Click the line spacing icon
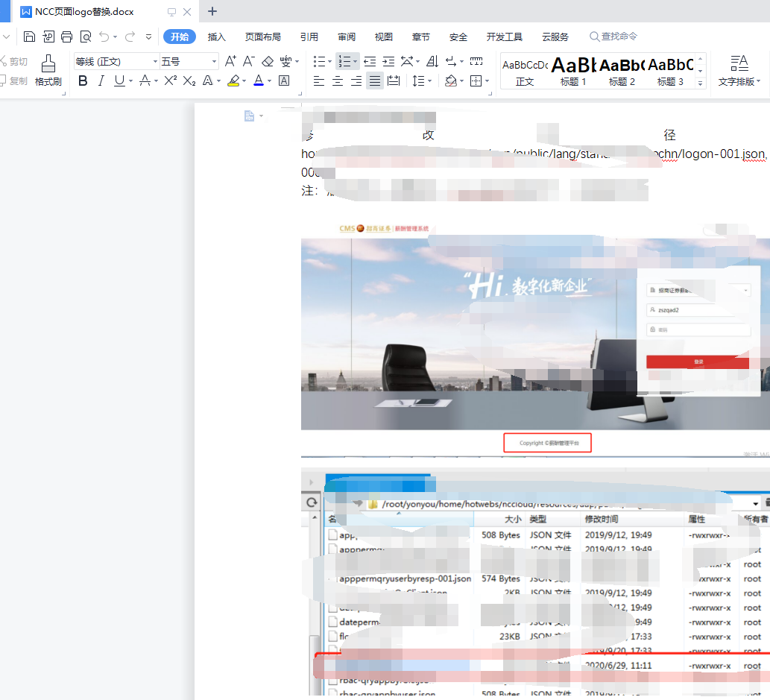The width and height of the screenshot is (770, 700). tap(418, 81)
